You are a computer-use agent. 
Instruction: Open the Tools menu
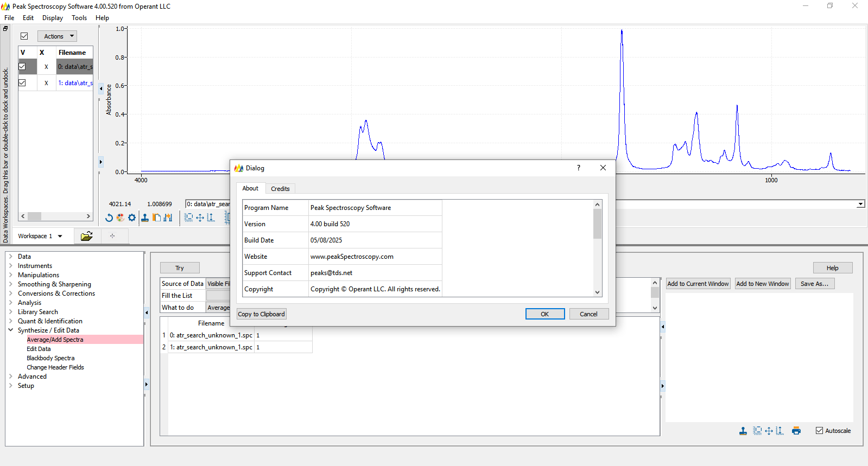[79, 18]
